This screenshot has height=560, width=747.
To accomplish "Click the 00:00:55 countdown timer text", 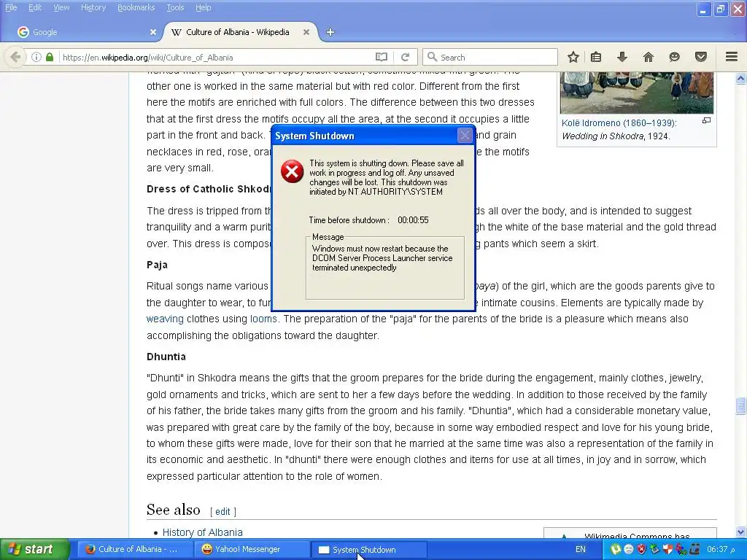I will pos(413,220).
